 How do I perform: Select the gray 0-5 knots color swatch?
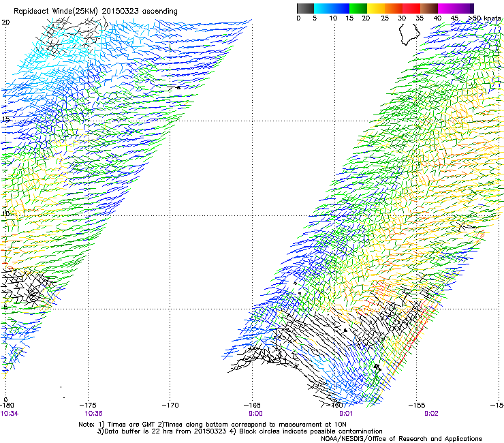pos(305,8)
